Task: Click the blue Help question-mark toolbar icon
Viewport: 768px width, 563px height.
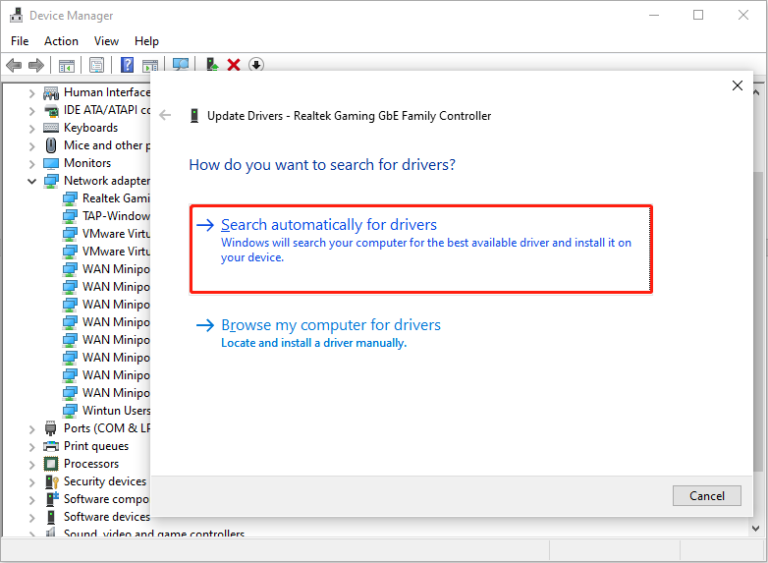Action: tap(127, 65)
